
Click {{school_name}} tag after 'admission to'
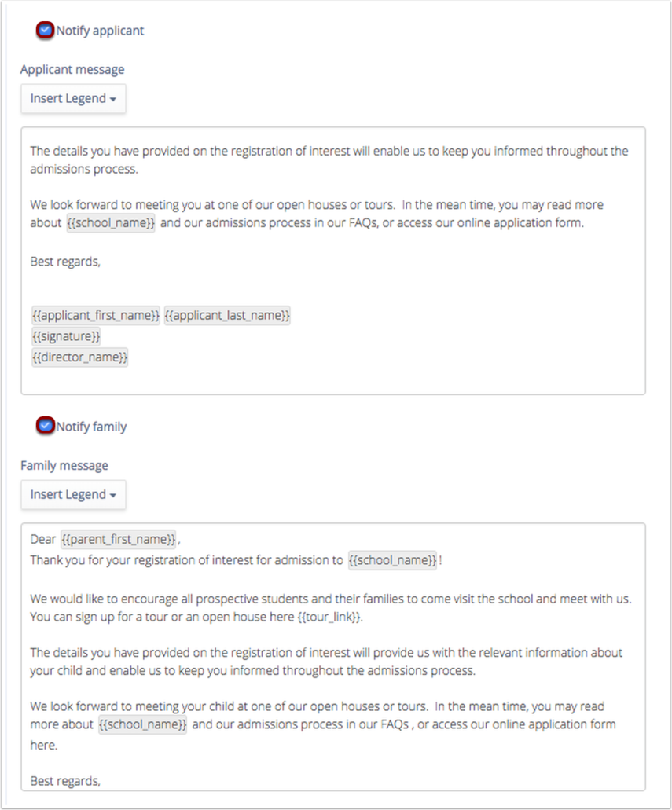pyautogui.click(x=392, y=560)
